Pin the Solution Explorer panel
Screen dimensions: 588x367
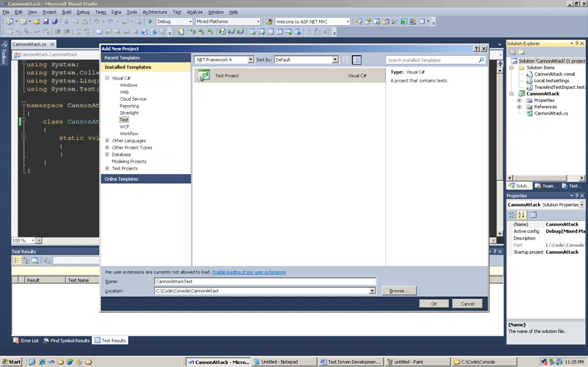577,43
